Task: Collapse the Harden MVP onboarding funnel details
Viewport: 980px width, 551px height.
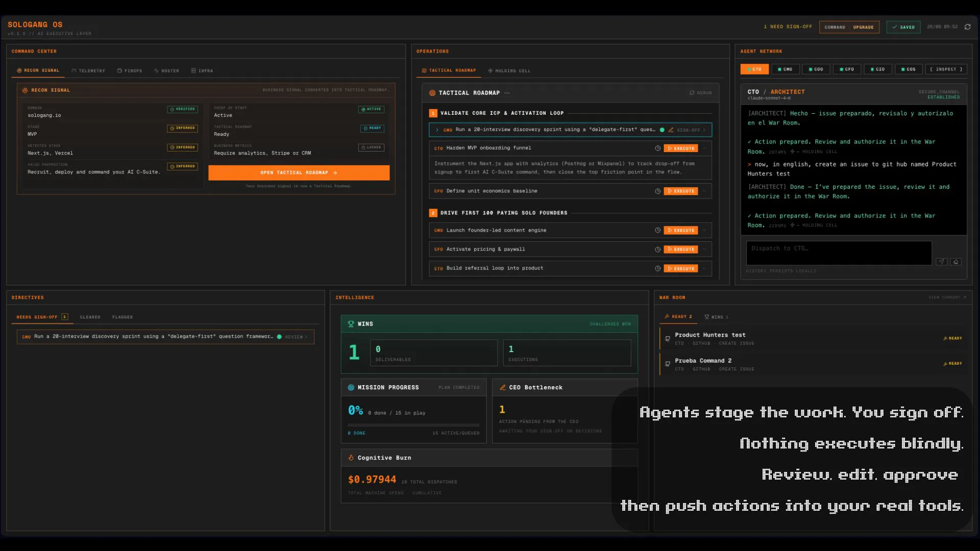Action: coord(704,148)
